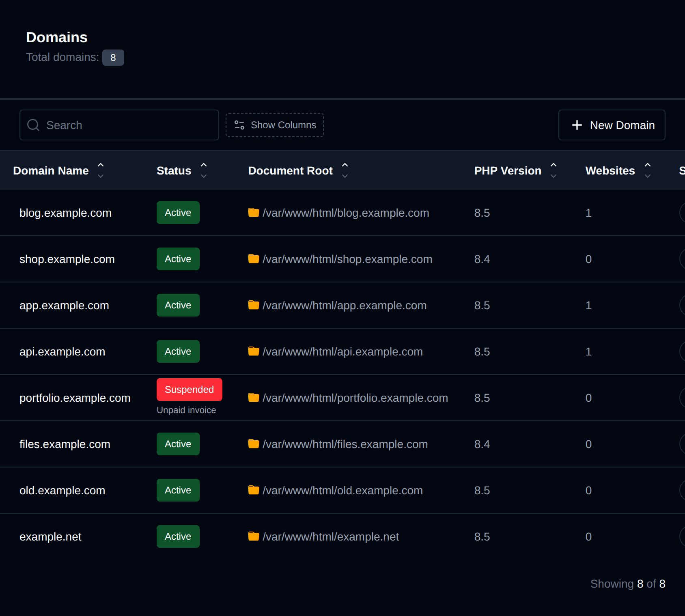
Task: Click the example.net domain name
Action: (x=50, y=537)
